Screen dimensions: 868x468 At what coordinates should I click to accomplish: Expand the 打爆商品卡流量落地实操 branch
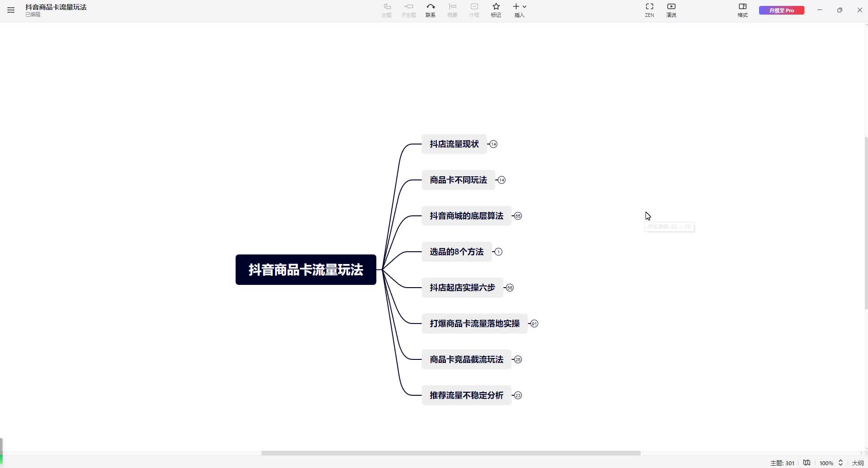pyautogui.click(x=534, y=324)
